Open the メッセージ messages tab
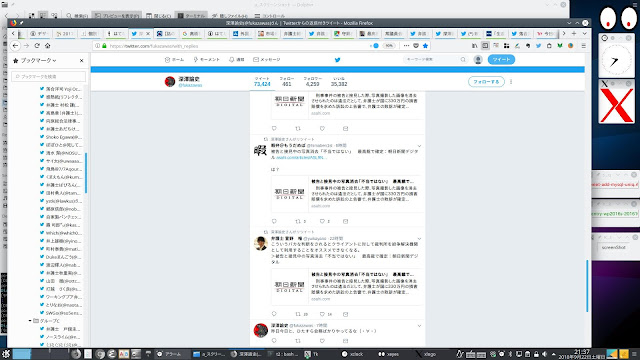This screenshot has width=640, height=360. [x=267, y=60]
